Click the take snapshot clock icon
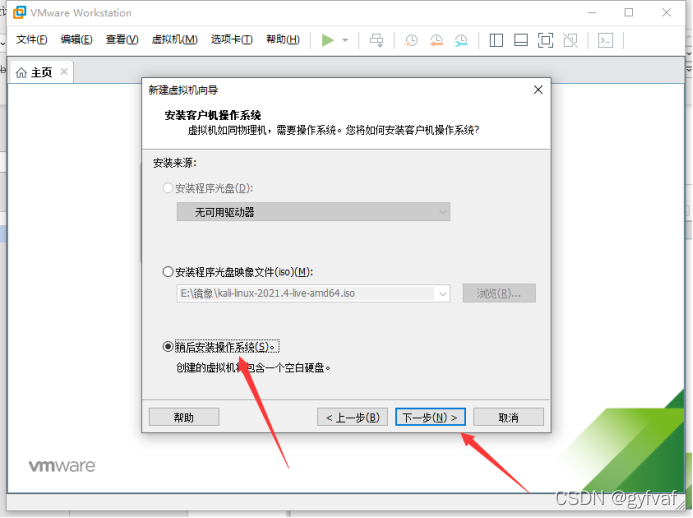This screenshot has height=518, width=693. tap(411, 40)
